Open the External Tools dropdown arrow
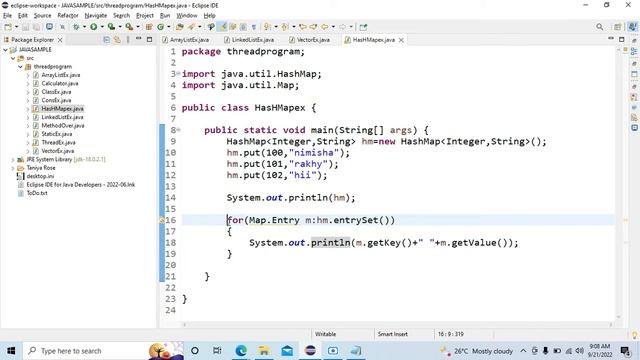Viewport: 640px width, 360px height. pos(138,27)
